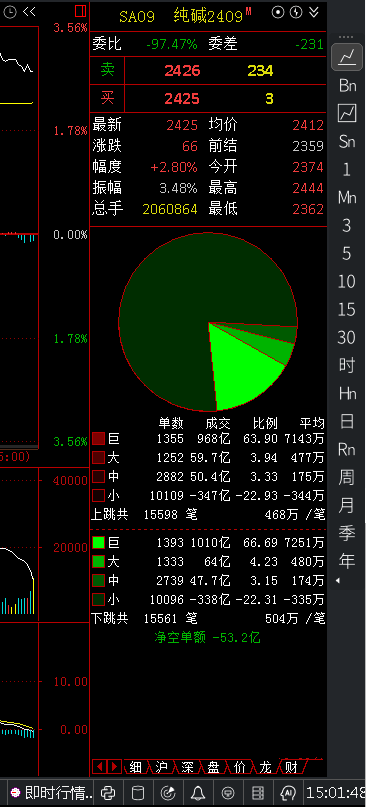The width and height of the screenshot is (366, 807).
Task: Open the 财 tab
Action: [291, 767]
